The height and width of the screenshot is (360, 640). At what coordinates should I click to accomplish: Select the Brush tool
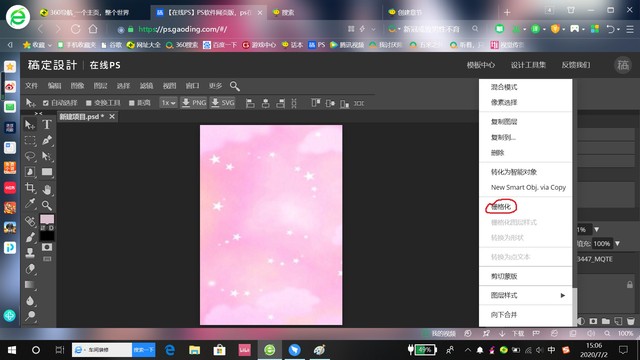(x=30, y=237)
